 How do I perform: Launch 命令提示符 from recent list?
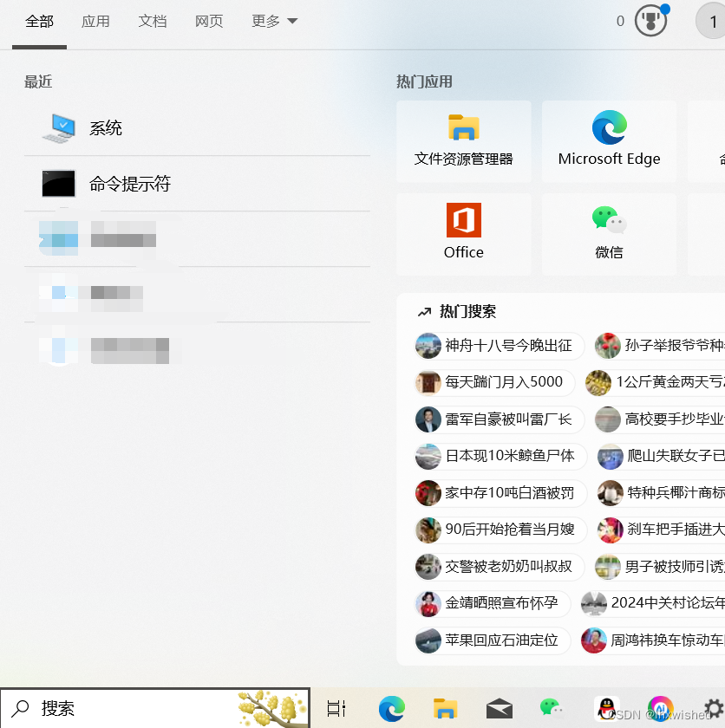coord(197,184)
